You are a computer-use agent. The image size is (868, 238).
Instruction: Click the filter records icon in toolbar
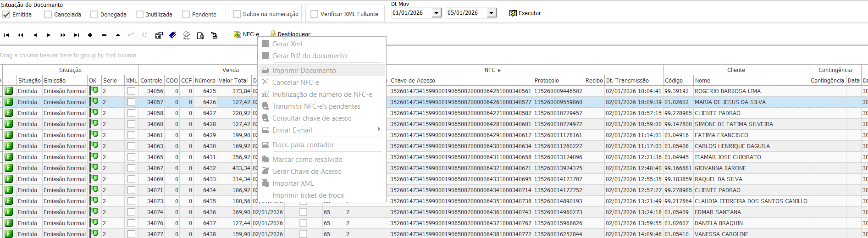click(x=214, y=35)
